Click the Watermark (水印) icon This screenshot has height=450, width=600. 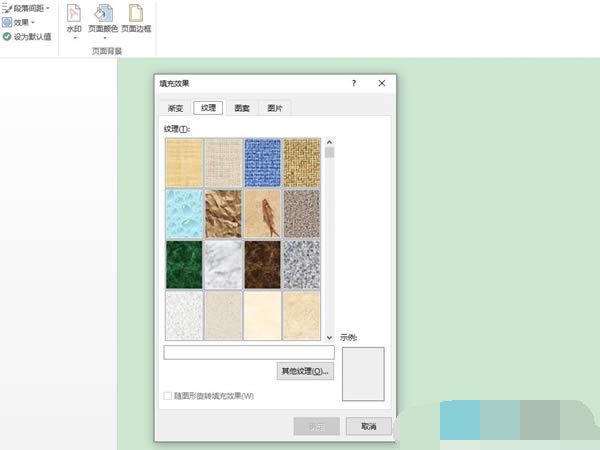[73, 14]
